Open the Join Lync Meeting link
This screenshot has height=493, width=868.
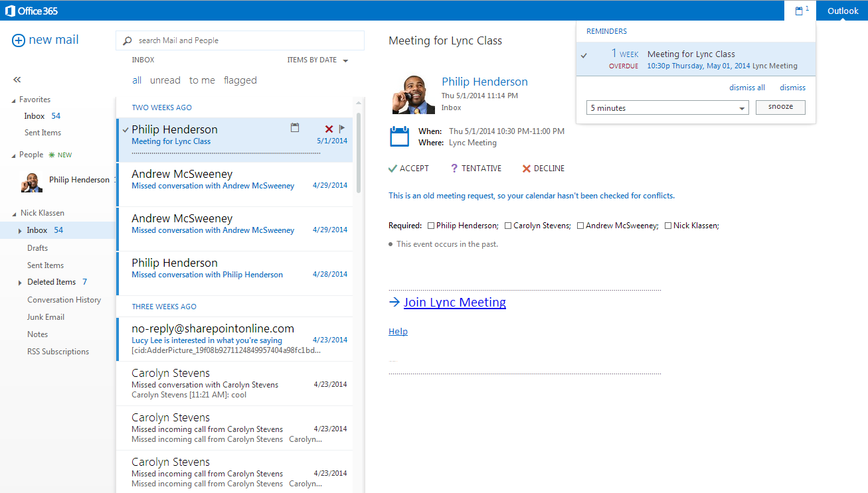coord(454,303)
